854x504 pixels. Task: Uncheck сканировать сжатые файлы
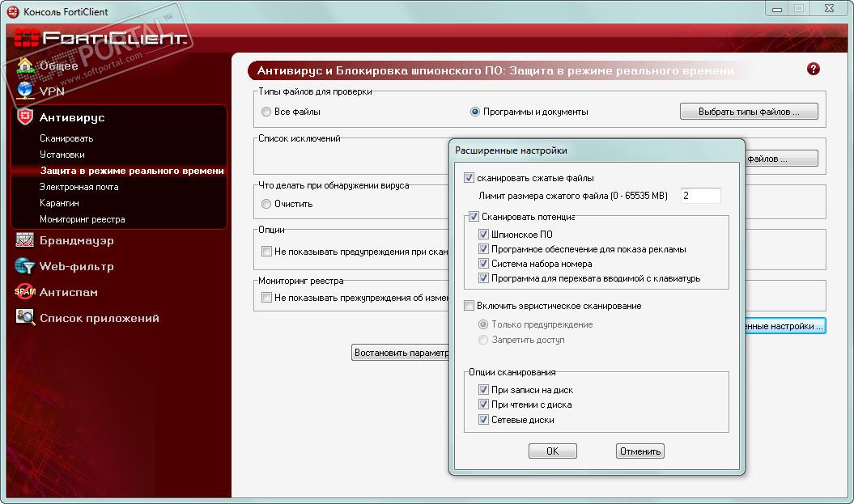pos(469,177)
